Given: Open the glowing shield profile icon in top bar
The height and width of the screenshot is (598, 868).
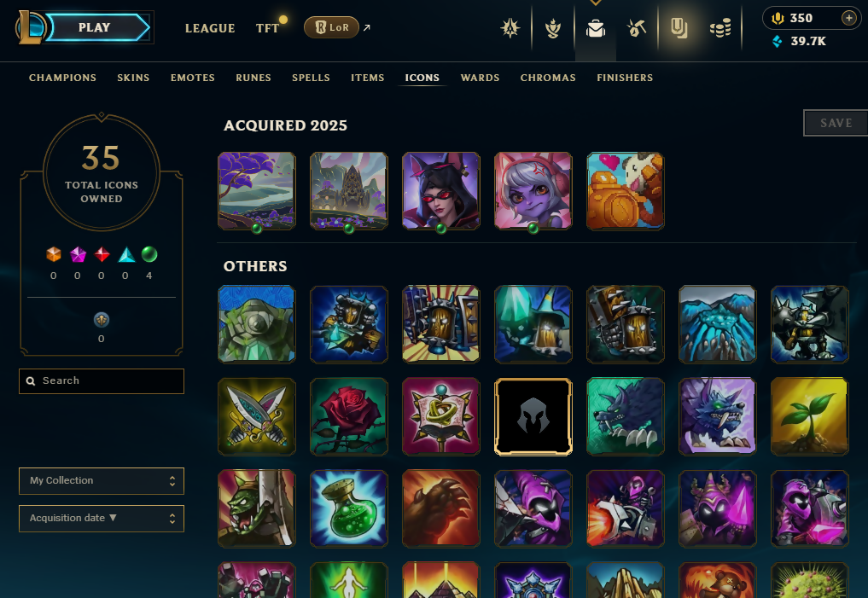Looking at the screenshot, I should (679, 27).
